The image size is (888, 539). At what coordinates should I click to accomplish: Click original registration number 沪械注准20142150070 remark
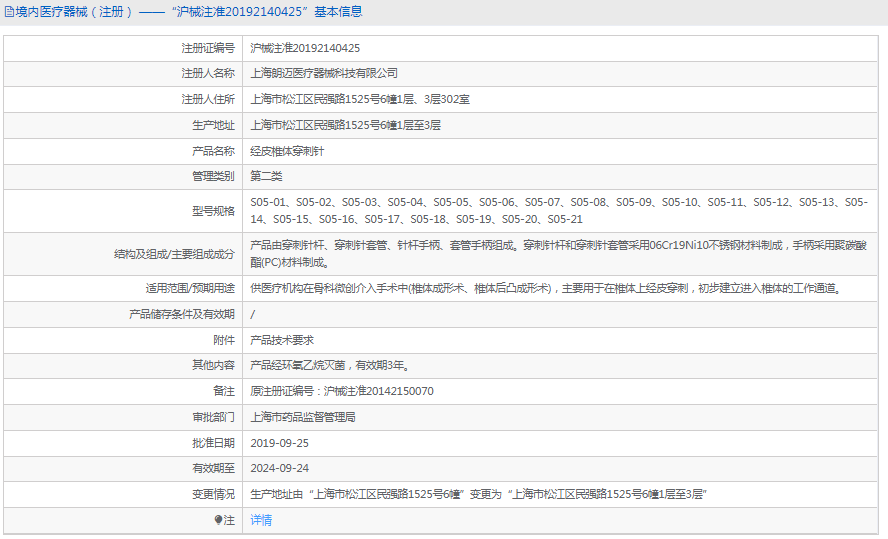[342, 391]
